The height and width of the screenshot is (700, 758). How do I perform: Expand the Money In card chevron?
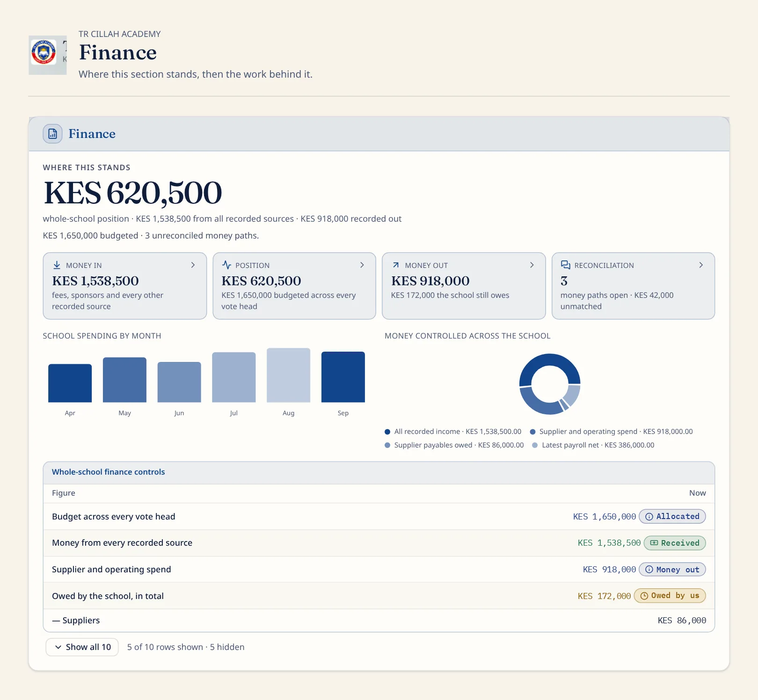point(193,265)
